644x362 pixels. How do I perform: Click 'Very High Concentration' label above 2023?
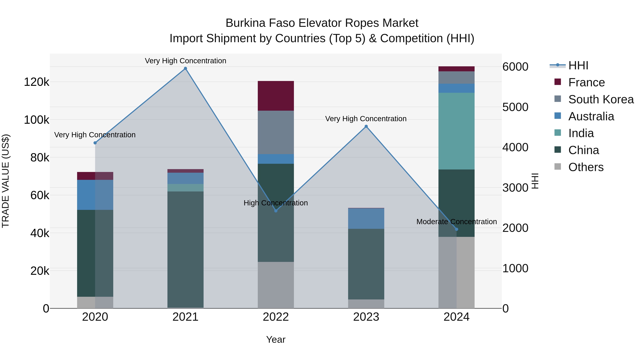click(366, 119)
